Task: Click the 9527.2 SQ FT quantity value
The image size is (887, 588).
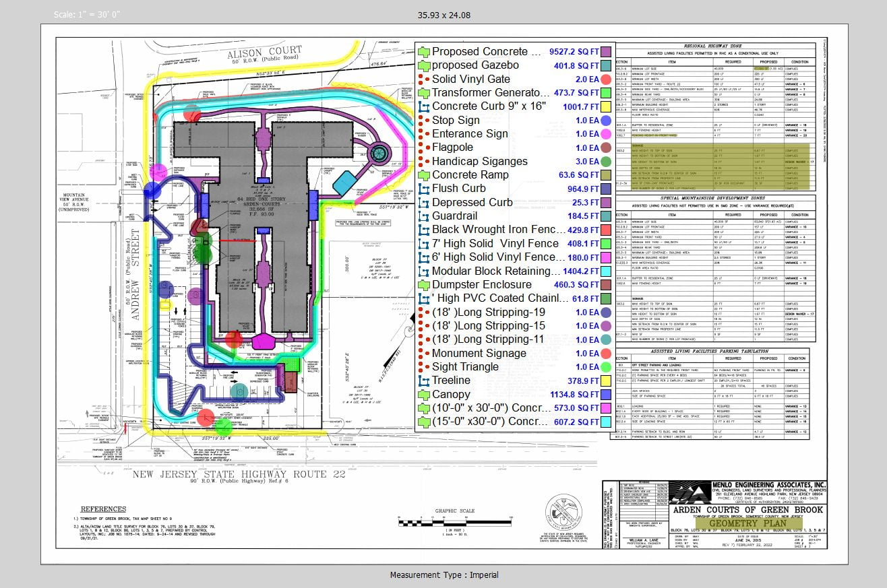Action: pyautogui.click(x=574, y=52)
